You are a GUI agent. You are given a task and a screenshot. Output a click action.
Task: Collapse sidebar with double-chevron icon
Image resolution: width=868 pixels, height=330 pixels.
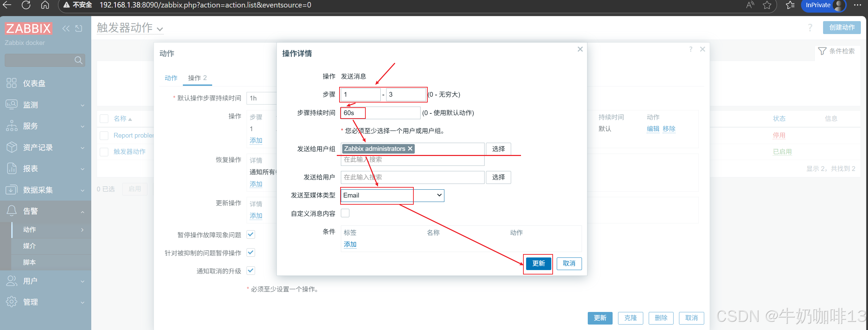coord(66,28)
